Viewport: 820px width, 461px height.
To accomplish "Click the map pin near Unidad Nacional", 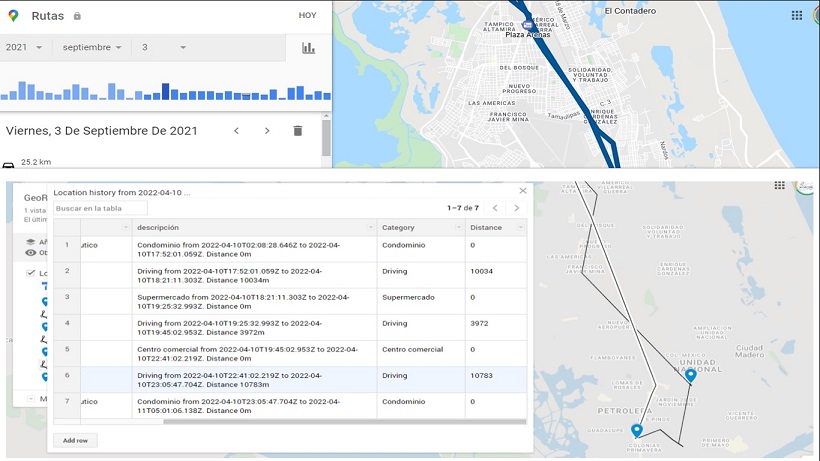I will 690,377.
